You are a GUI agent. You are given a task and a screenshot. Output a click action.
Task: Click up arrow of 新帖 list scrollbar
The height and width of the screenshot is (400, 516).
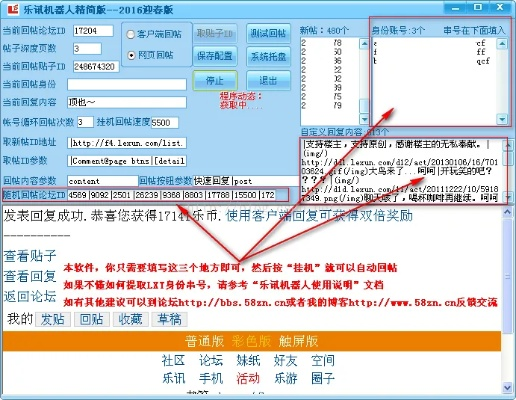364,44
